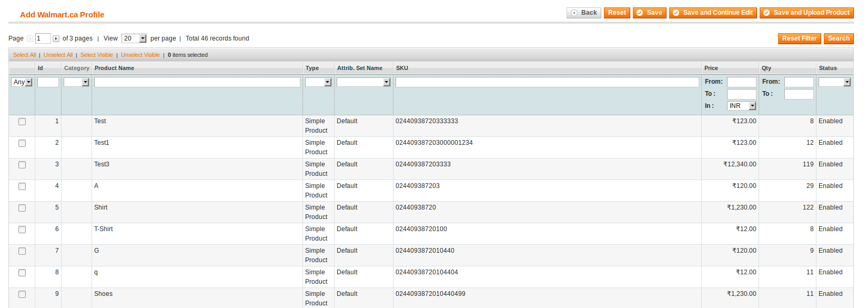Click the product name Shoes

click(104, 294)
